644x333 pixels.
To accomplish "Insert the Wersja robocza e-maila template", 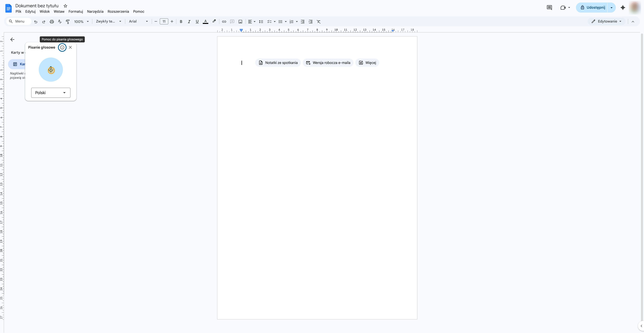I will pos(328,63).
